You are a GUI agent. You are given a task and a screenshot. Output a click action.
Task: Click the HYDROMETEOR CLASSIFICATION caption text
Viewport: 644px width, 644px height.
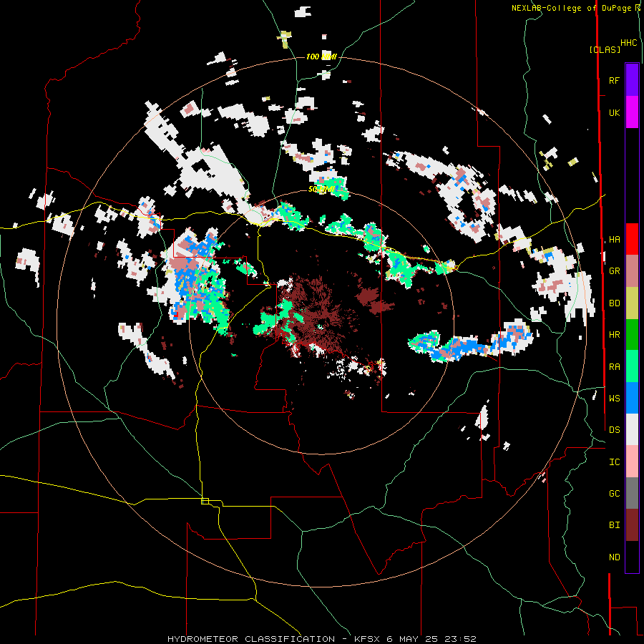251,639
